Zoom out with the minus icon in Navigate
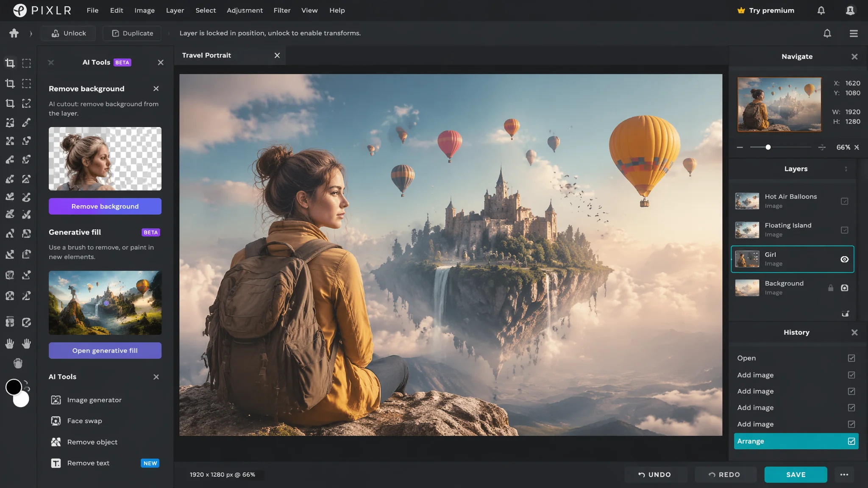Image resolution: width=868 pixels, height=488 pixels. (x=740, y=147)
